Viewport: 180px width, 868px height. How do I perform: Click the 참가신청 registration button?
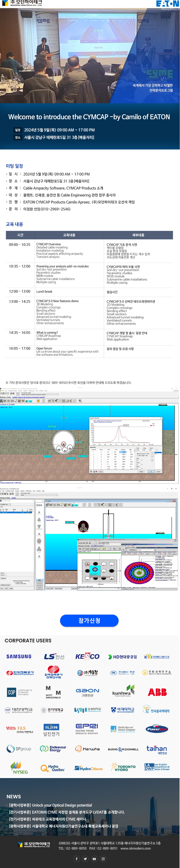[x=89, y=620]
